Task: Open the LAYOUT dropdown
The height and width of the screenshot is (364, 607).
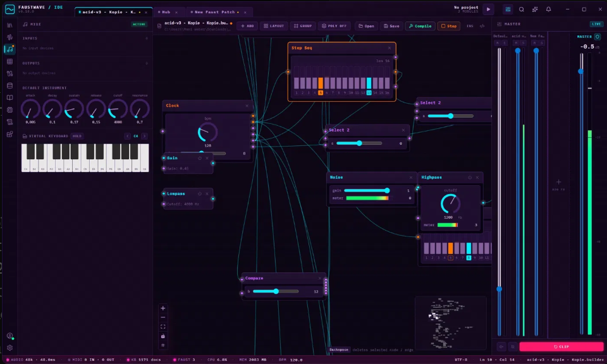Action: point(274,26)
